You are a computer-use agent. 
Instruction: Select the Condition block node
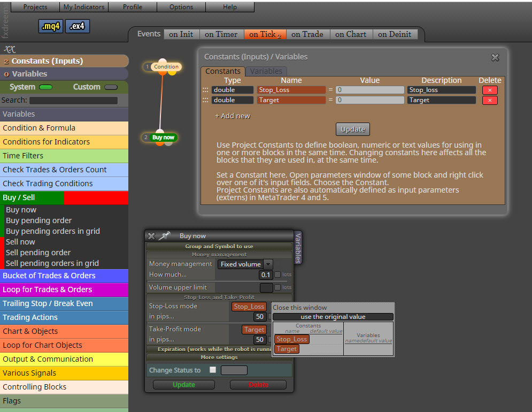pos(166,66)
